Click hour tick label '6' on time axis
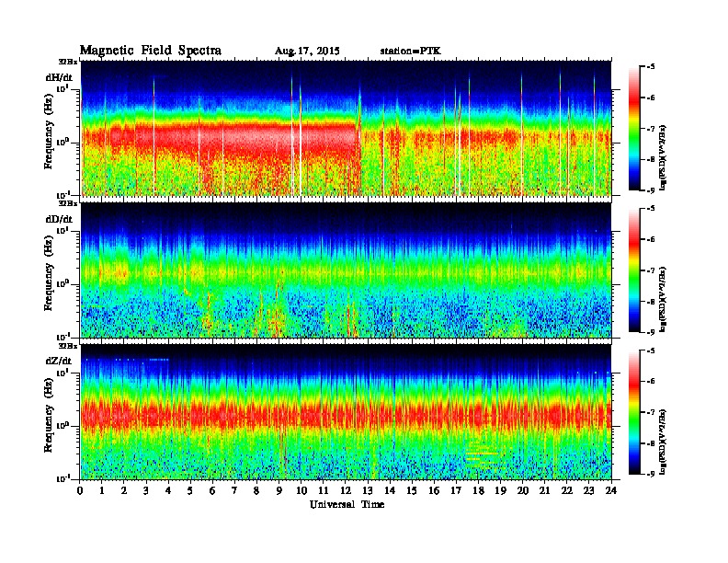Viewport: 728px width, 563px height. pos(212,491)
